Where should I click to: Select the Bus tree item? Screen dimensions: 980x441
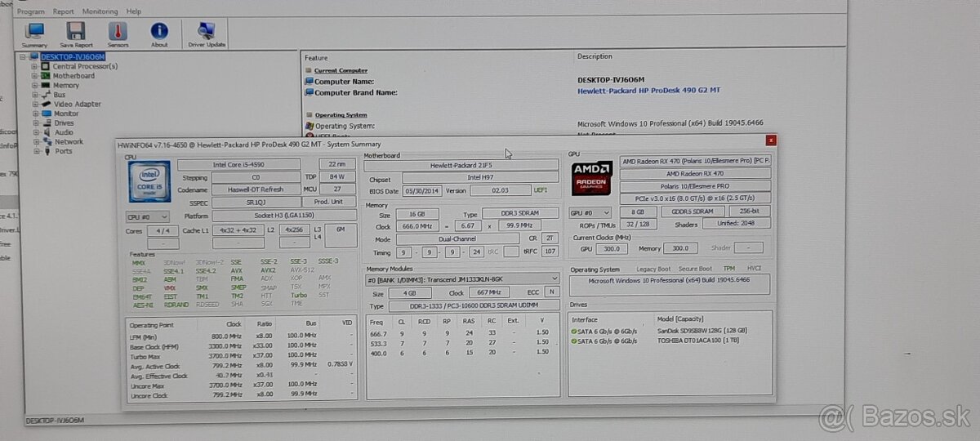[60, 95]
